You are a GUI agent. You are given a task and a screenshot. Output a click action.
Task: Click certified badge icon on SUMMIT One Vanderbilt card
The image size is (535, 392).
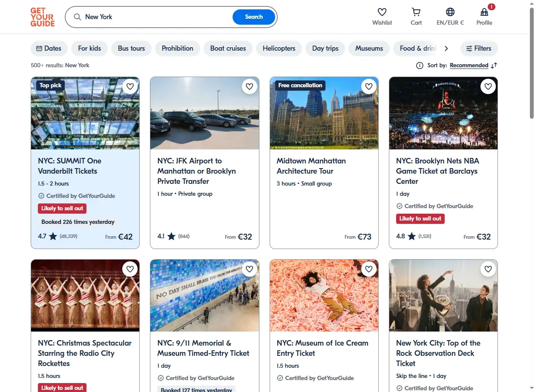pos(41,196)
